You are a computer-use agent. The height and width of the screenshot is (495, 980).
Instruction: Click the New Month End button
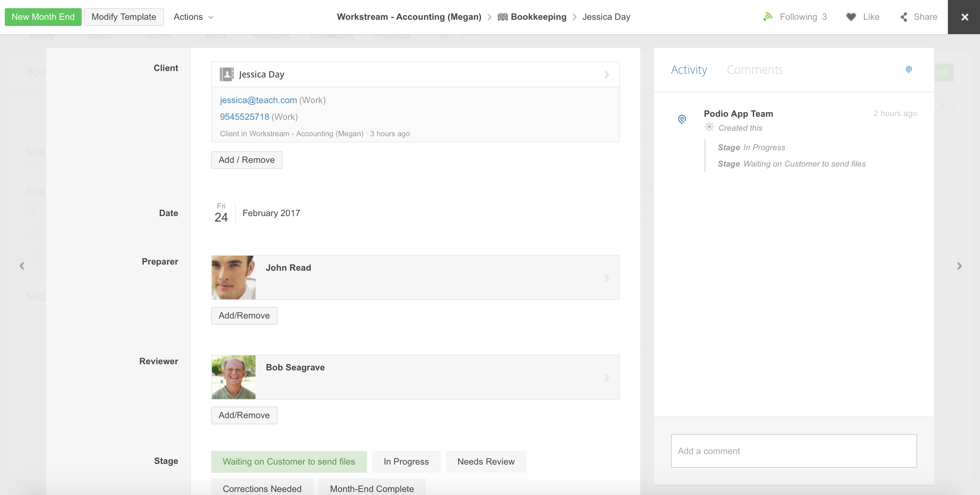point(43,17)
